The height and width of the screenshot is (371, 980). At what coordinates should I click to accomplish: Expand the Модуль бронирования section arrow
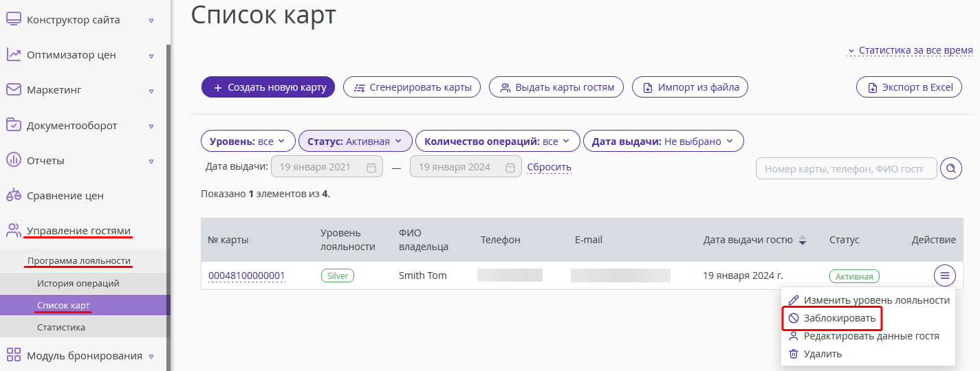151,356
